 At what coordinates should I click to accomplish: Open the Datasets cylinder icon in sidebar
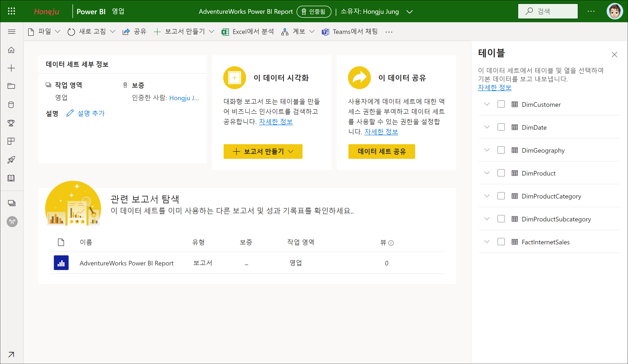(x=11, y=105)
